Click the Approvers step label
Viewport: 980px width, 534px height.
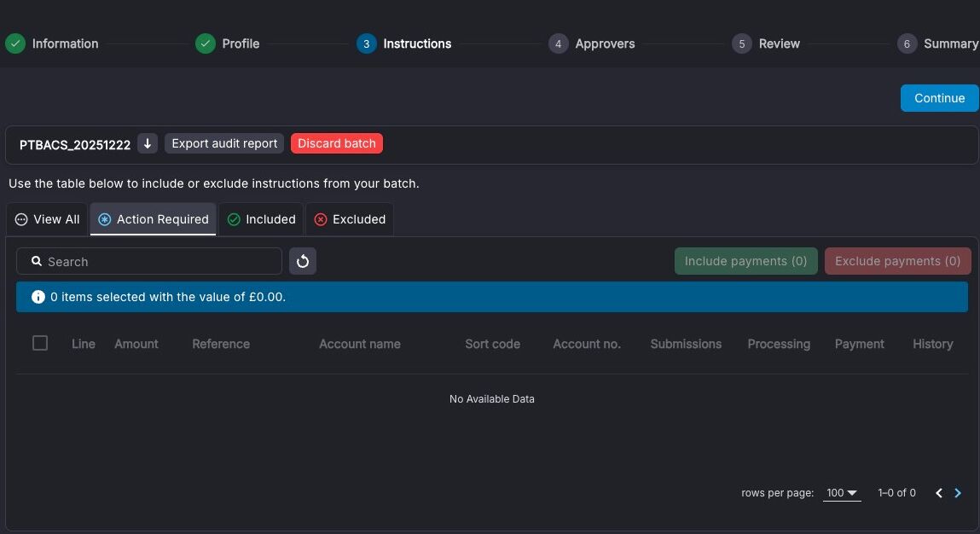pyautogui.click(x=605, y=44)
